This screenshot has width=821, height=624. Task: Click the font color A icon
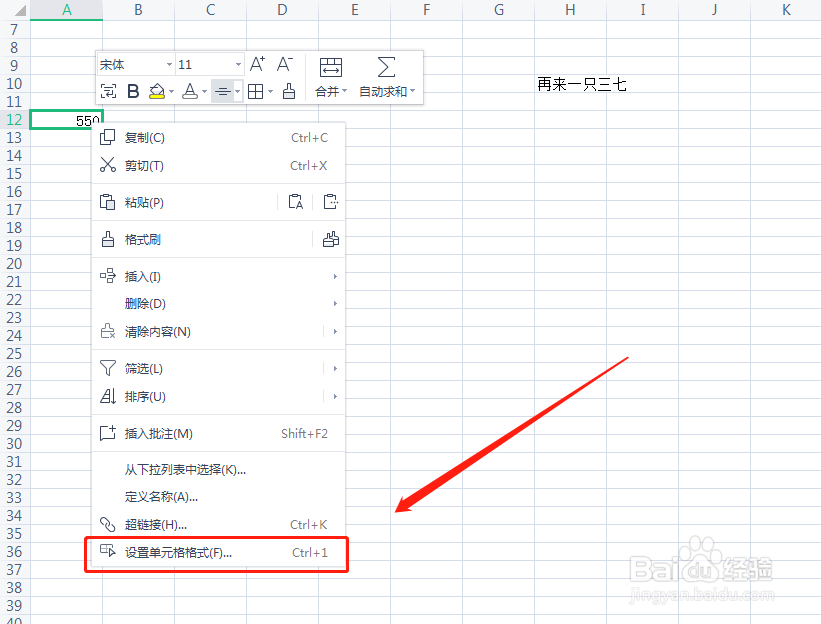click(x=190, y=91)
